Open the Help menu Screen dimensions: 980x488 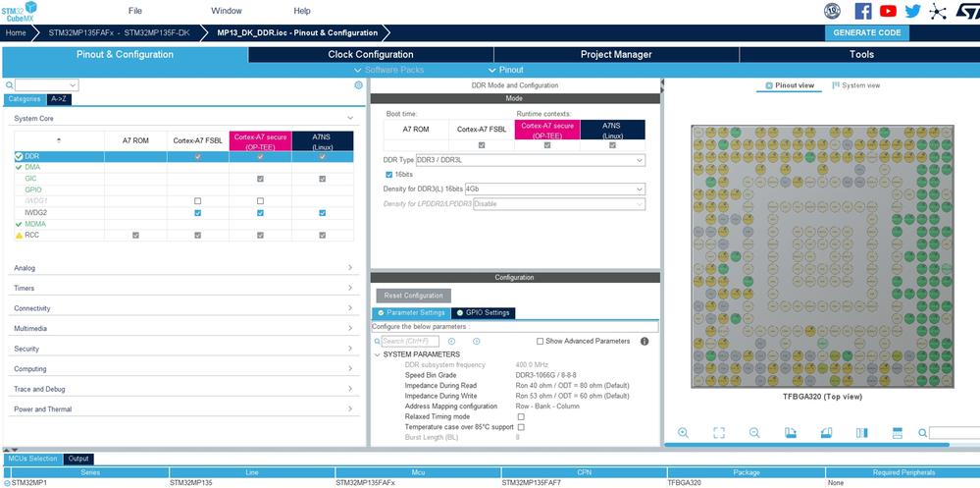click(x=302, y=11)
